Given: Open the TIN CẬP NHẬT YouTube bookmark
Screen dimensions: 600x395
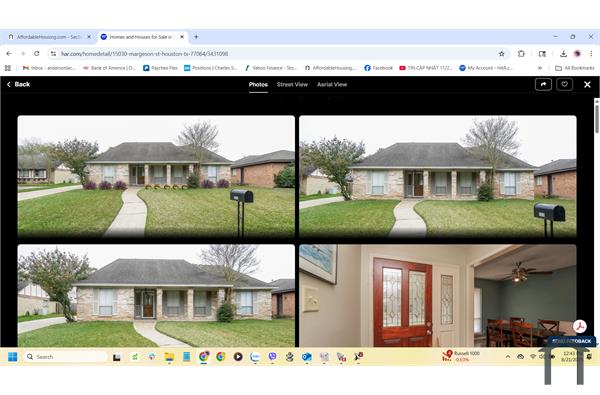Looking at the screenshot, I should [426, 68].
